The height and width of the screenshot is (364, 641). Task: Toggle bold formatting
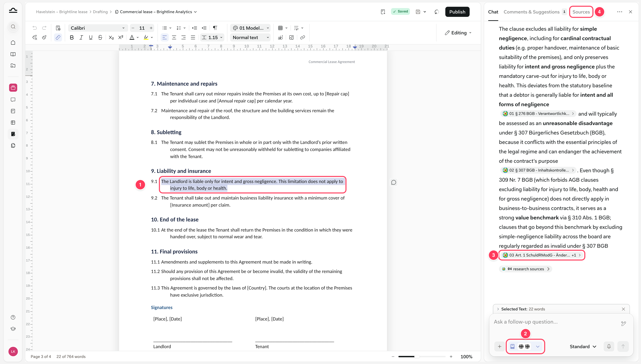72,37
